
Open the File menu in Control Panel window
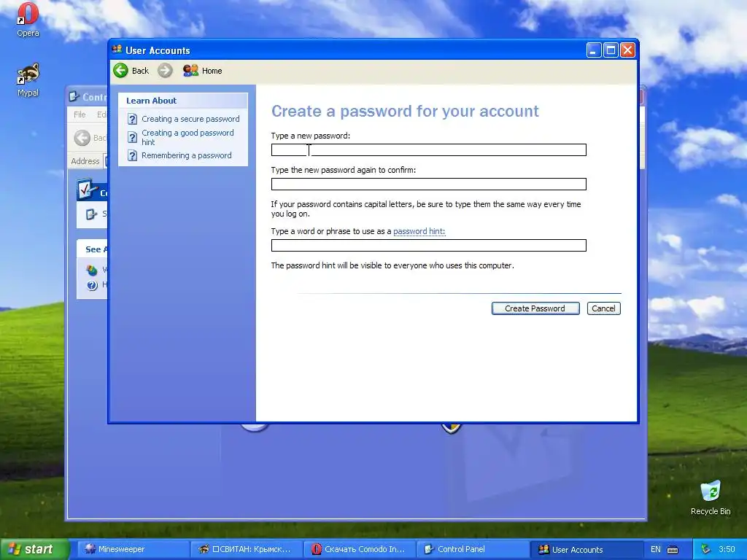point(80,114)
